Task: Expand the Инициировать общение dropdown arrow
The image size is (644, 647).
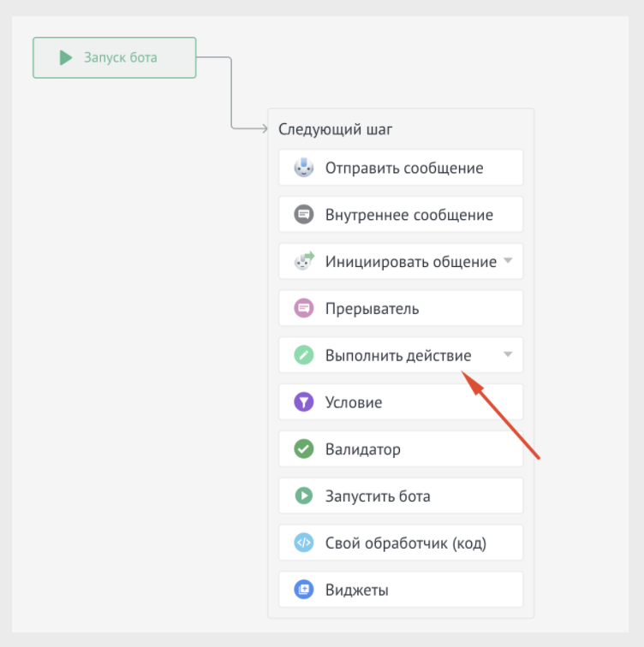Action: pyautogui.click(x=508, y=261)
